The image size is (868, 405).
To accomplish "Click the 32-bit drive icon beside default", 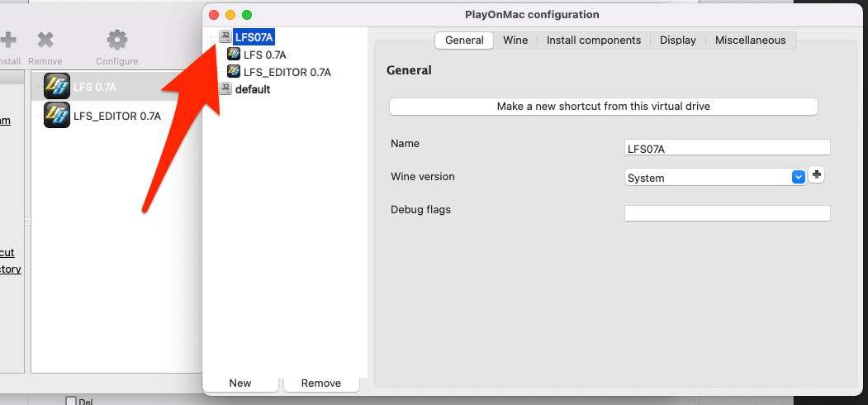I will 225,88.
